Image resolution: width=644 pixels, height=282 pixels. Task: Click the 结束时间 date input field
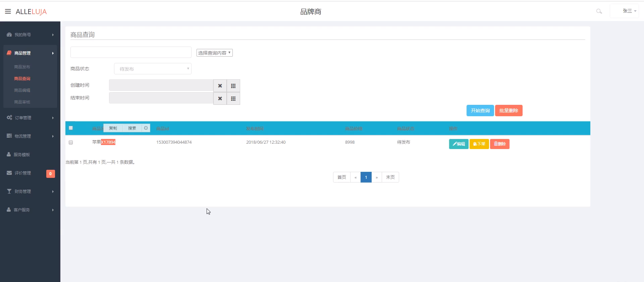161,98
